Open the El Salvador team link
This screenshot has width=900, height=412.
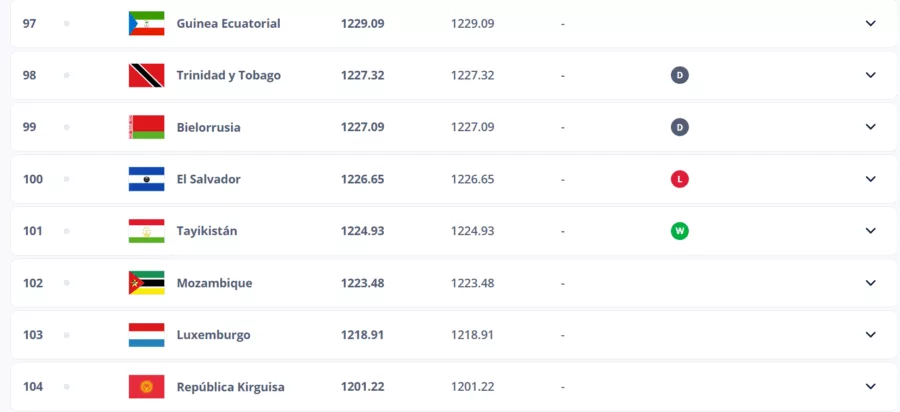[208, 179]
